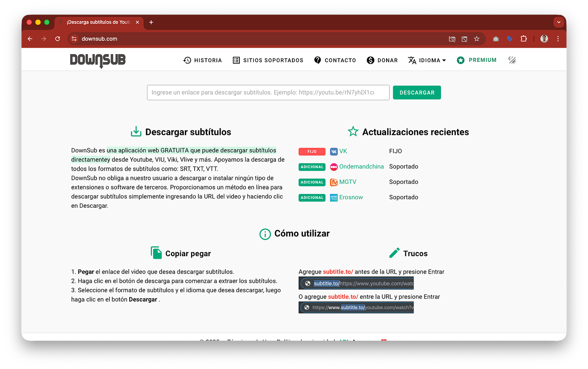Image resolution: width=588 pixels, height=369 pixels.
Task: Close the Descarga subtítulos tab
Action: pyautogui.click(x=137, y=22)
